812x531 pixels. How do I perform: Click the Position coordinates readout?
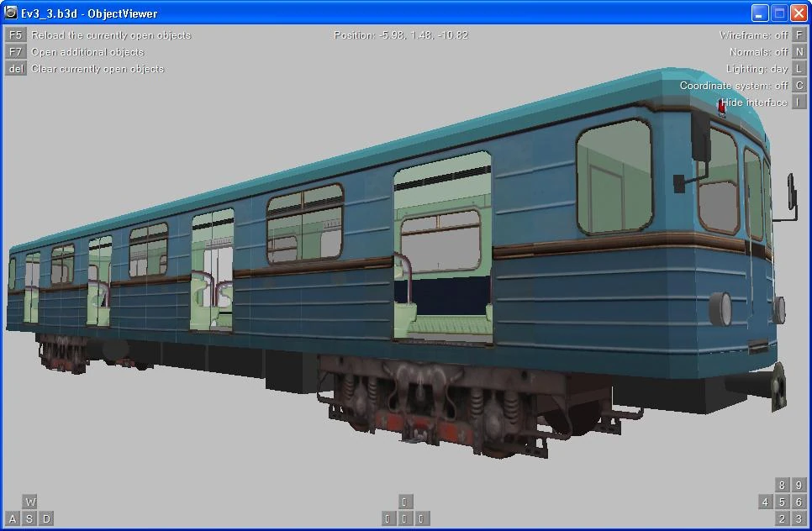click(x=401, y=35)
